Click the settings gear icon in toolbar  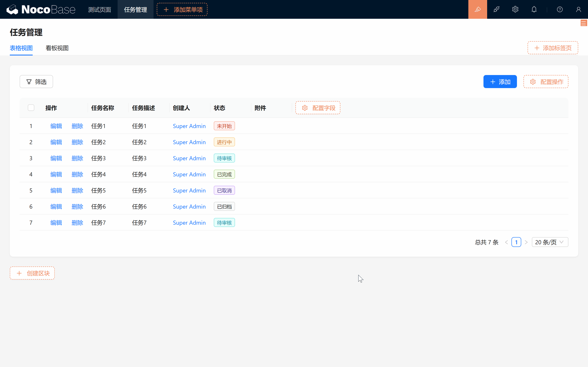[x=515, y=9]
